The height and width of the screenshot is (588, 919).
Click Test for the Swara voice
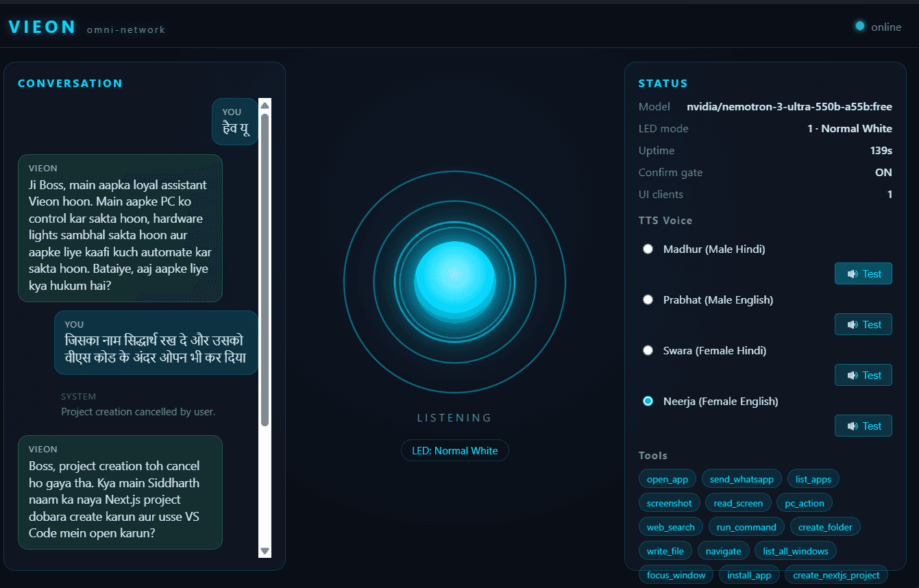(x=863, y=375)
